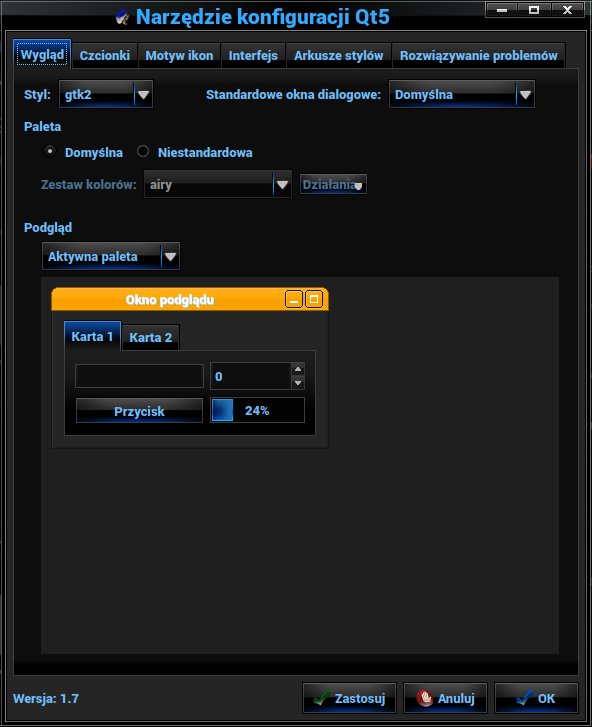Increase the spin box value with up arrow
Image resolution: width=592 pixels, height=727 pixels.
298,369
